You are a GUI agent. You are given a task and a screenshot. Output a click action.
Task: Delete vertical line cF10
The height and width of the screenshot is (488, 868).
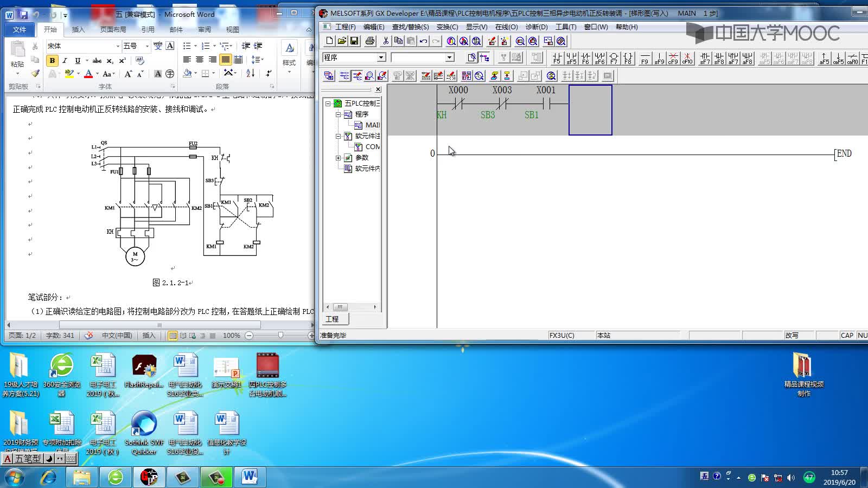click(x=687, y=57)
